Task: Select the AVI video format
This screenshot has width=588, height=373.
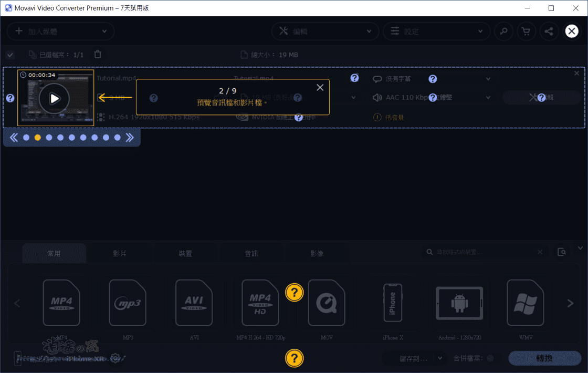Action: [194, 303]
